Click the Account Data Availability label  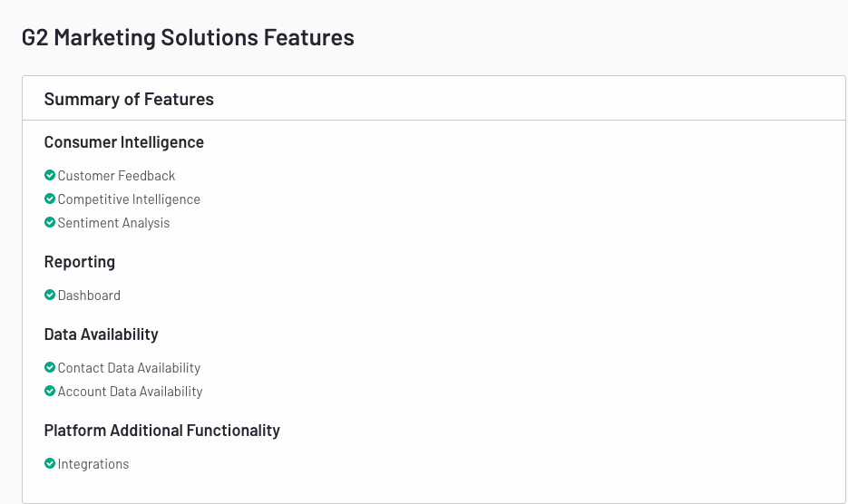point(130,392)
